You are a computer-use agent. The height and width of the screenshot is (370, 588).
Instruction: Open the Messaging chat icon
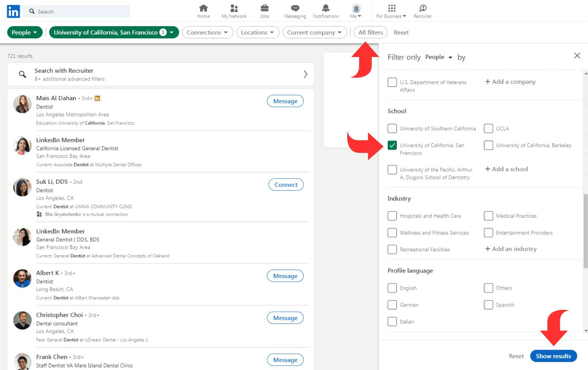coord(295,8)
